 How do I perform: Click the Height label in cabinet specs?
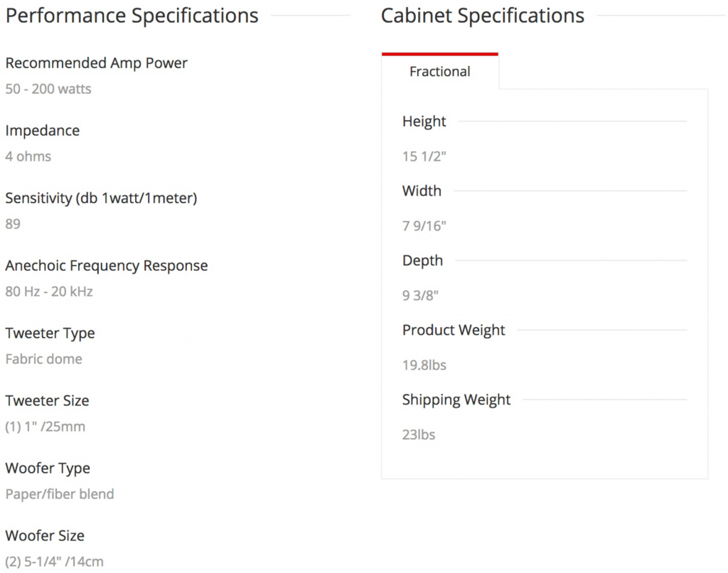(x=424, y=122)
